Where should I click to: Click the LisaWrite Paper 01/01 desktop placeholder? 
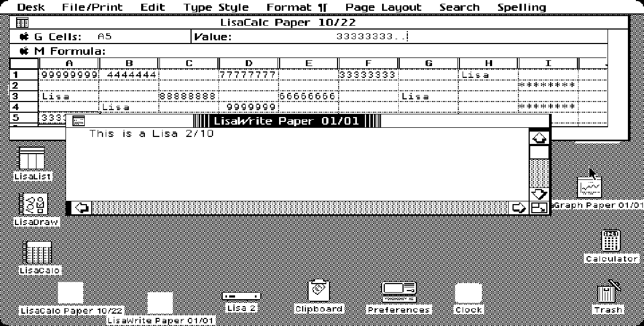tap(160, 303)
